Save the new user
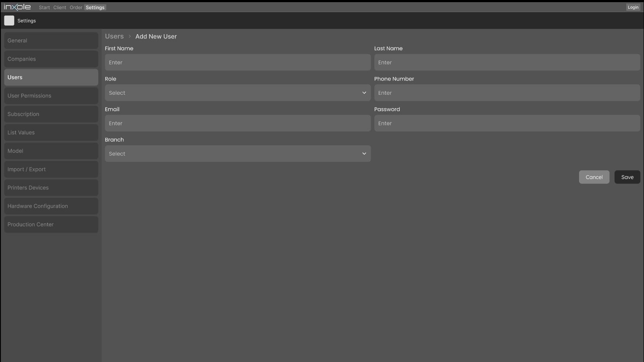The width and height of the screenshot is (644, 362). [627, 177]
